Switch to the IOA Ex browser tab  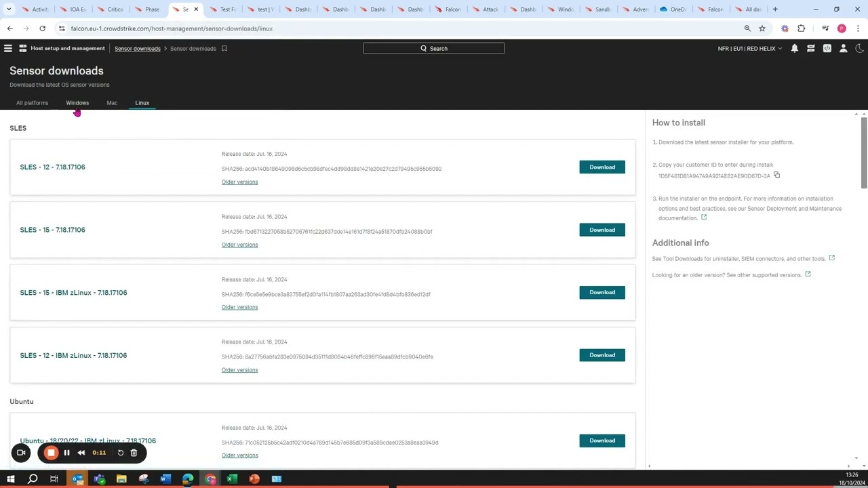[x=73, y=9]
